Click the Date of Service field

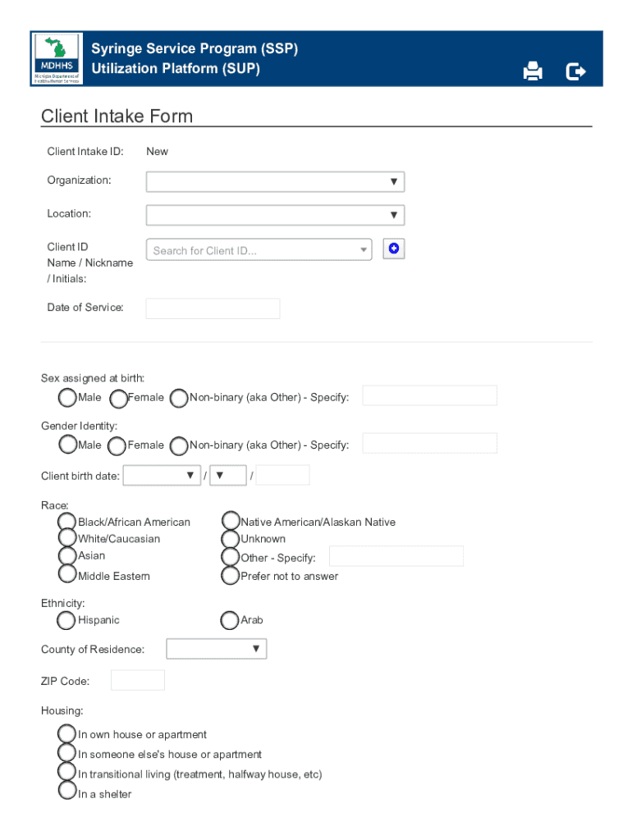click(212, 308)
